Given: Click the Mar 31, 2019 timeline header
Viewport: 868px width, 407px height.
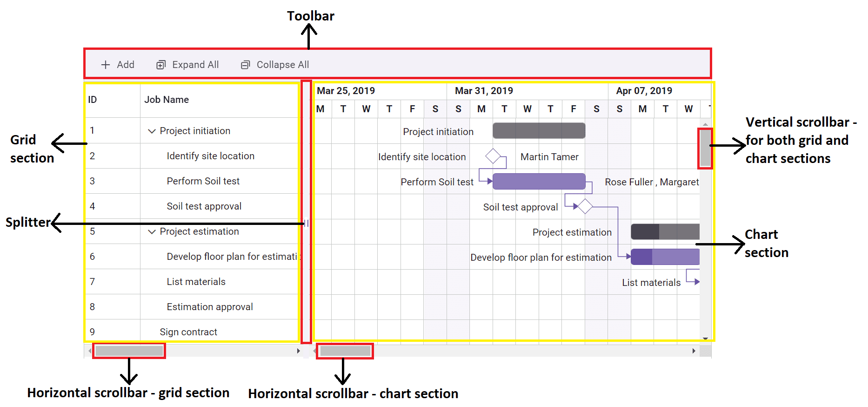Looking at the screenshot, I should point(484,90).
